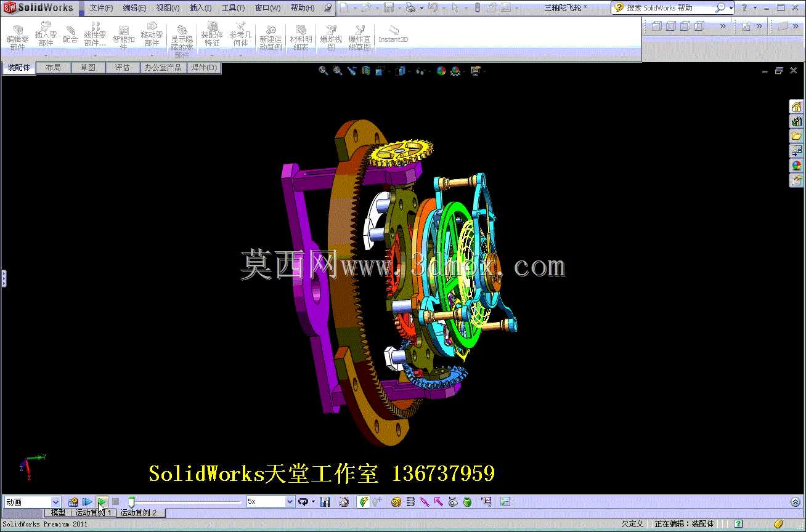
Task: Toggle the Instant3D button
Action: [393, 34]
